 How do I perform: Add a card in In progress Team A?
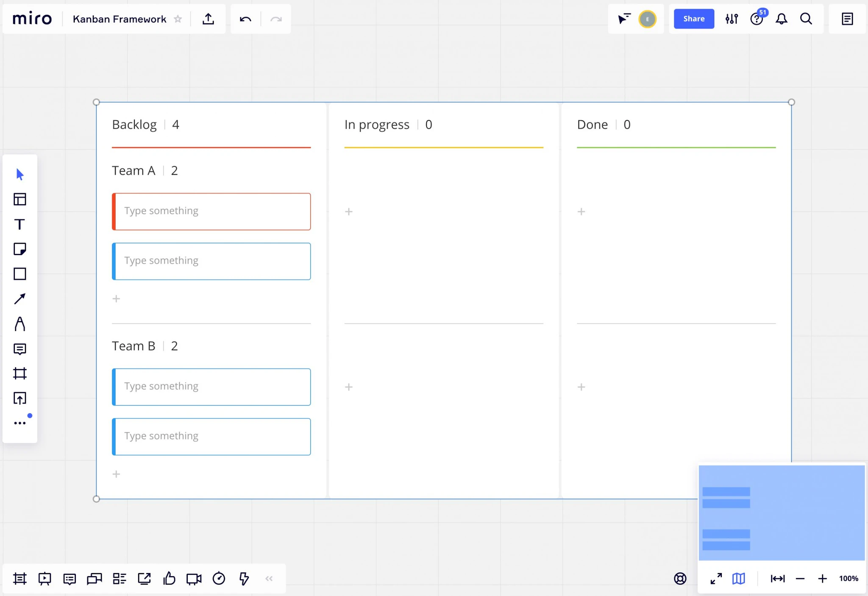click(x=349, y=212)
